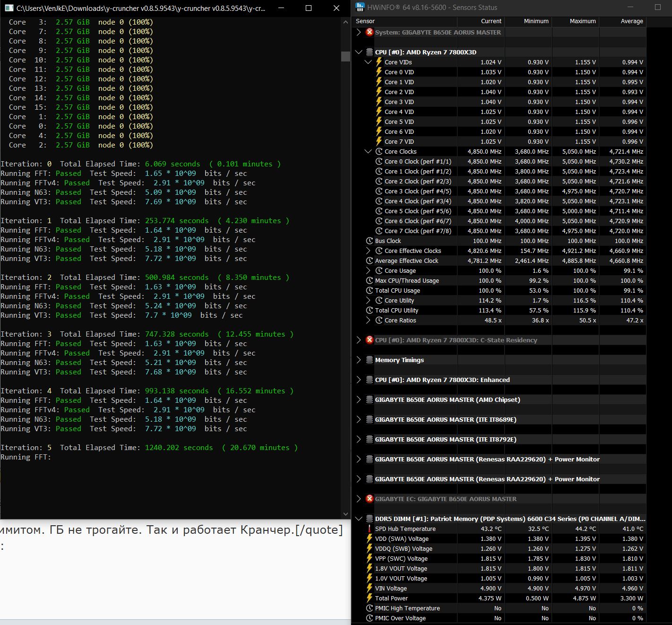Click the icon beside Total CPU Utility
Viewport: 672px width, 625px height.
[370, 310]
